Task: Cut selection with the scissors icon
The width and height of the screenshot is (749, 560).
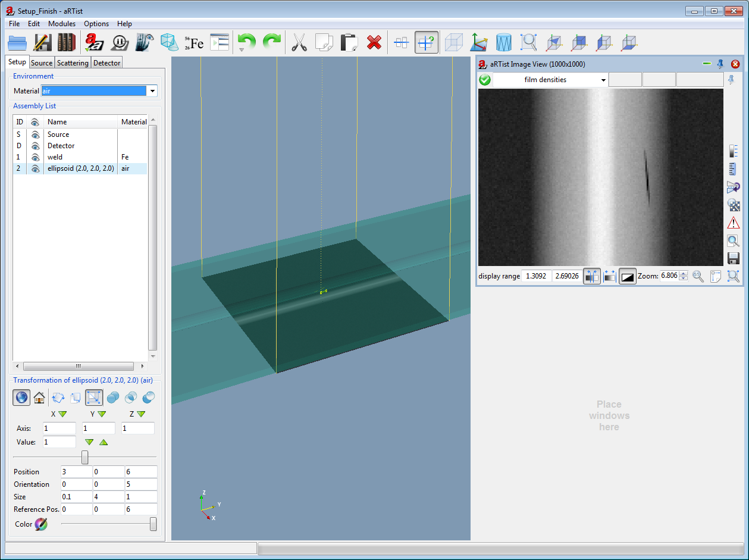Action: point(299,42)
